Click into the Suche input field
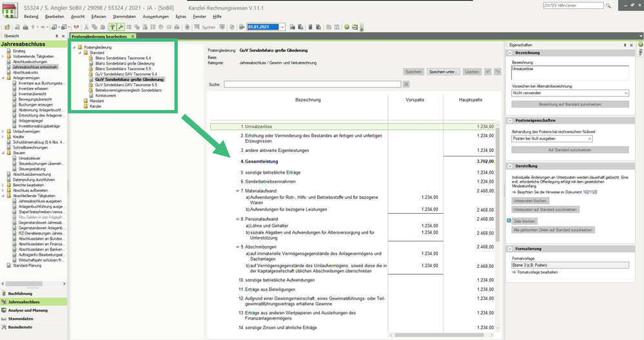Viewport: 644px width, 340px height. (312, 84)
